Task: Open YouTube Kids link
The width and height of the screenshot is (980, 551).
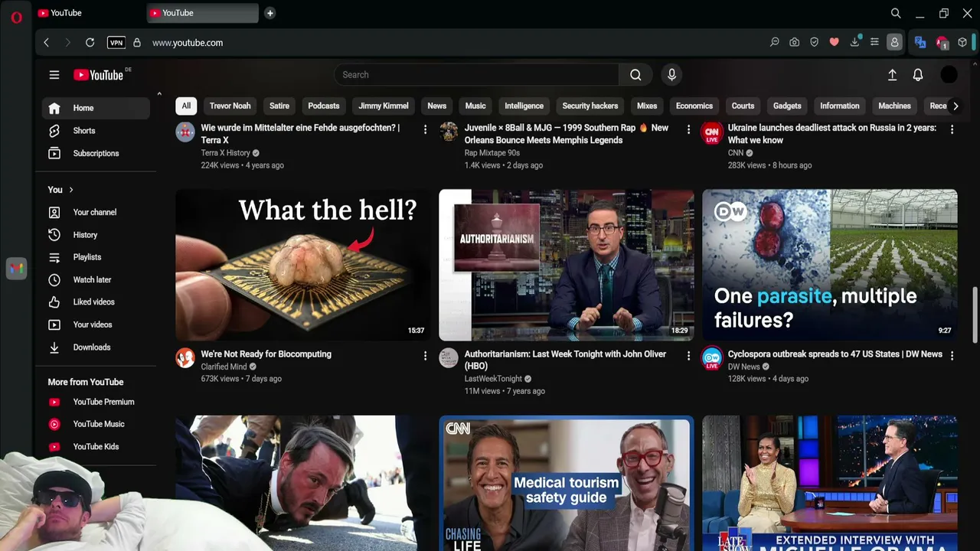Action: (x=96, y=447)
